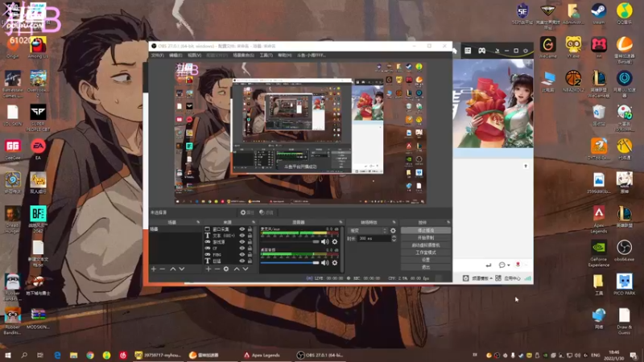Click the Studio Mode button

tap(426, 253)
